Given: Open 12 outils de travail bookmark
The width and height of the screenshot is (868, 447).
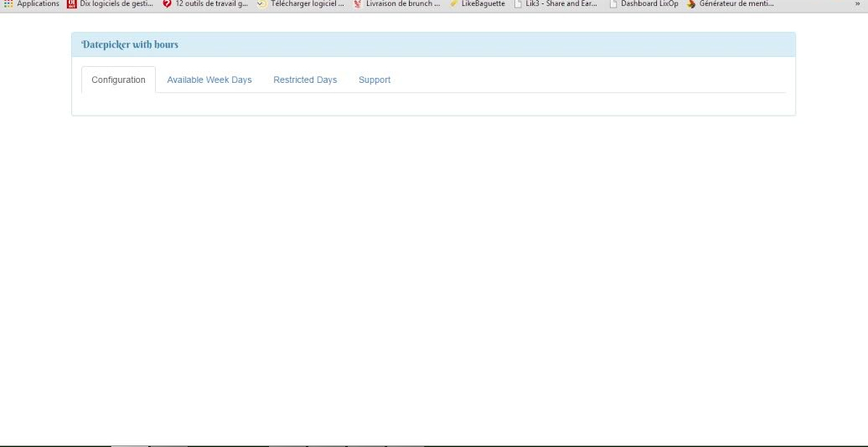Looking at the screenshot, I should click(x=205, y=4).
